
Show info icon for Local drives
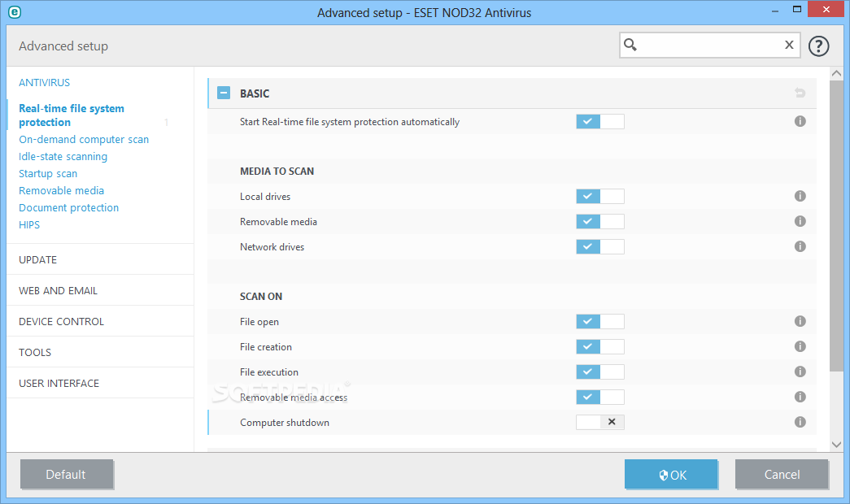[800, 196]
